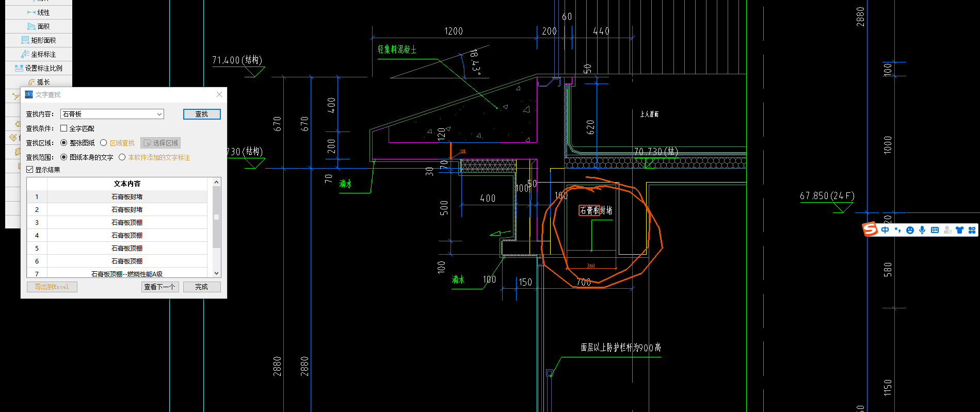Click the results list scroll-up arrow
Image resolution: width=980 pixels, height=412 pixels.
tap(217, 182)
